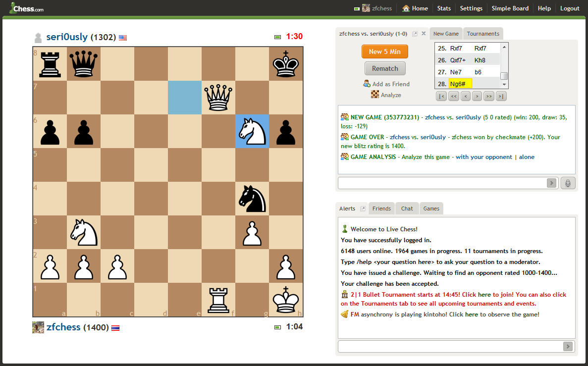
Task: Select the highlighted move Ng6#
Action: pos(460,84)
